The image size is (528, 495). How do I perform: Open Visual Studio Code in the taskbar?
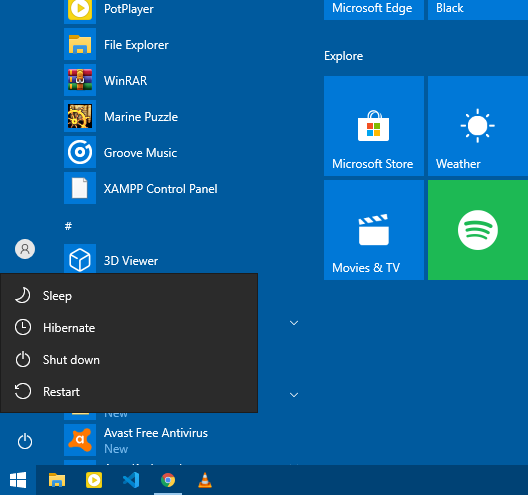point(131,480)
